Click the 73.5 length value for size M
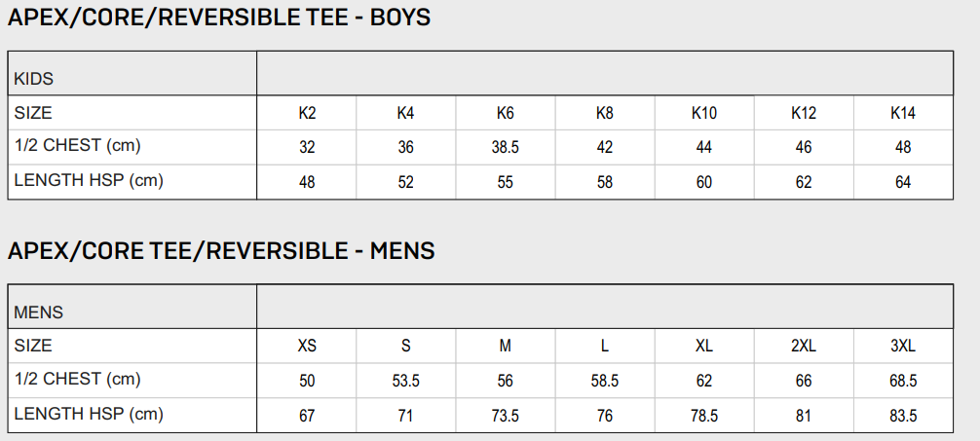The width and height of the screenshot is (980, 441). coord(505,416)
